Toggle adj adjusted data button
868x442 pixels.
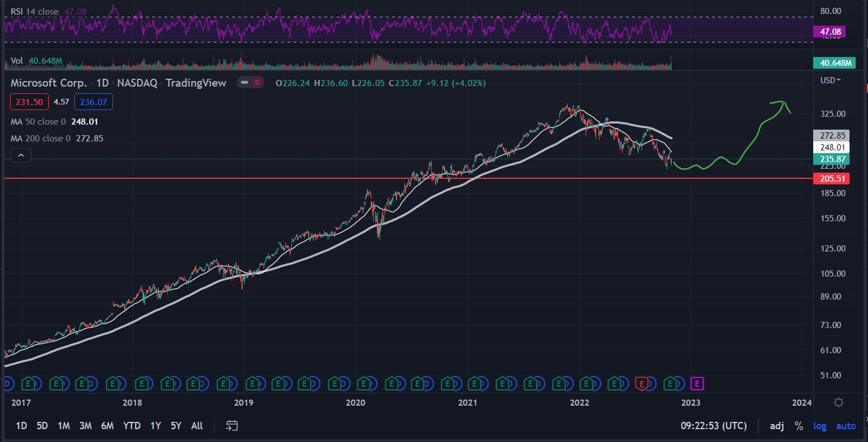(x=777, y=426)
